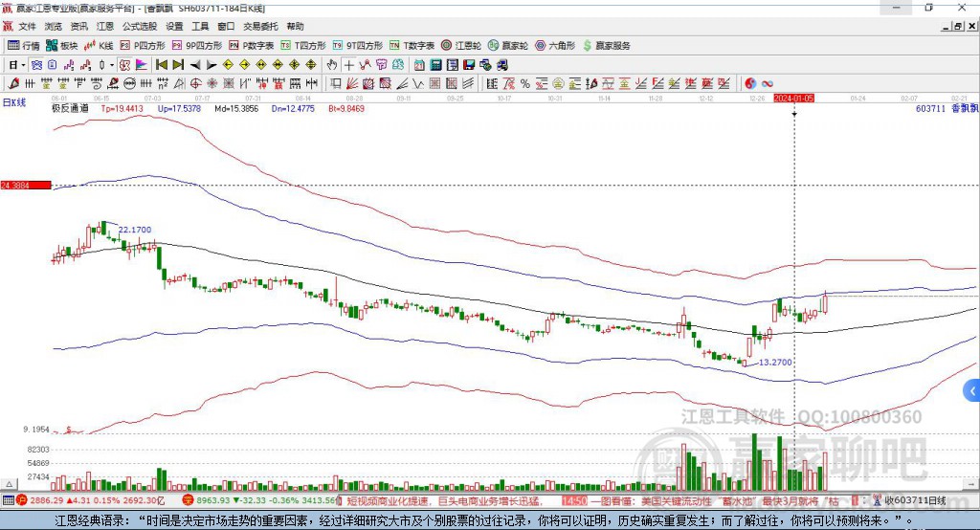Click the 日K线 label

click(x=13, y=102)
